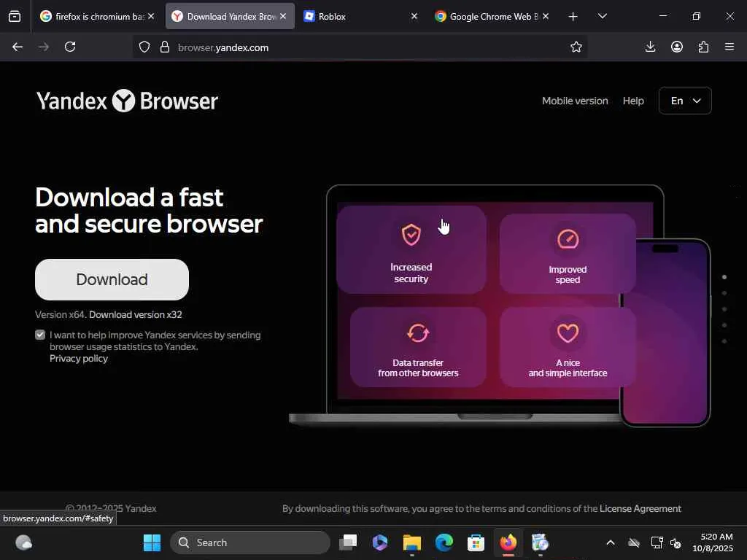Click the Yandex Browser logo
This screenshot has width=747, height=560.
127,101
